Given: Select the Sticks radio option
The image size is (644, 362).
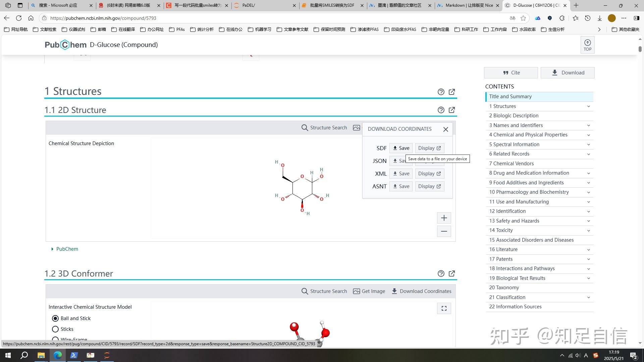Looking at the screenshot, I should click(x=55, y=329).
